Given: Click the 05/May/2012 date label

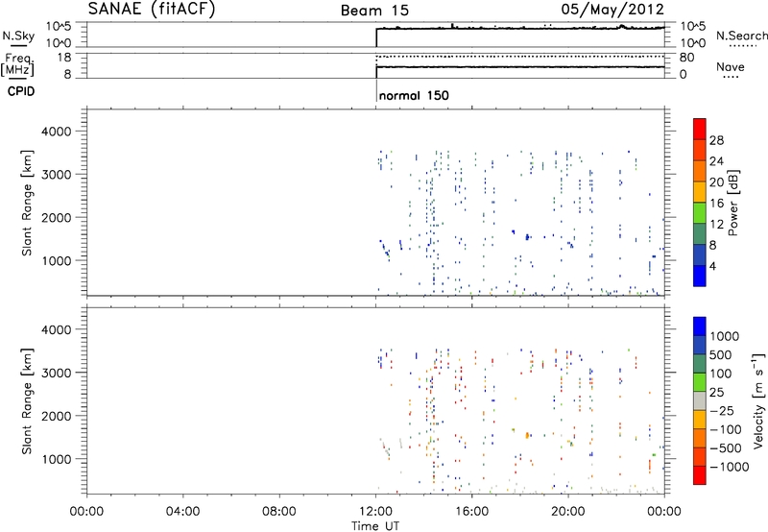Looking at the screenshot, I should [612, 10].
